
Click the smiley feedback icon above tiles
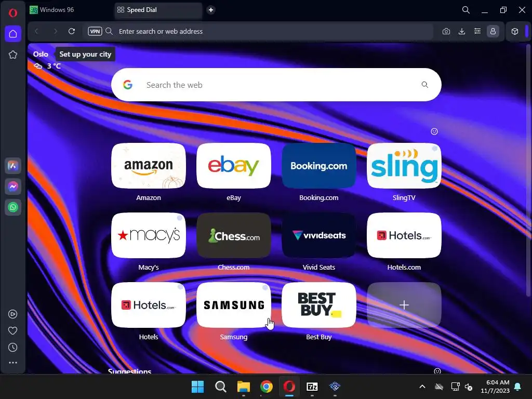(434, 131)
